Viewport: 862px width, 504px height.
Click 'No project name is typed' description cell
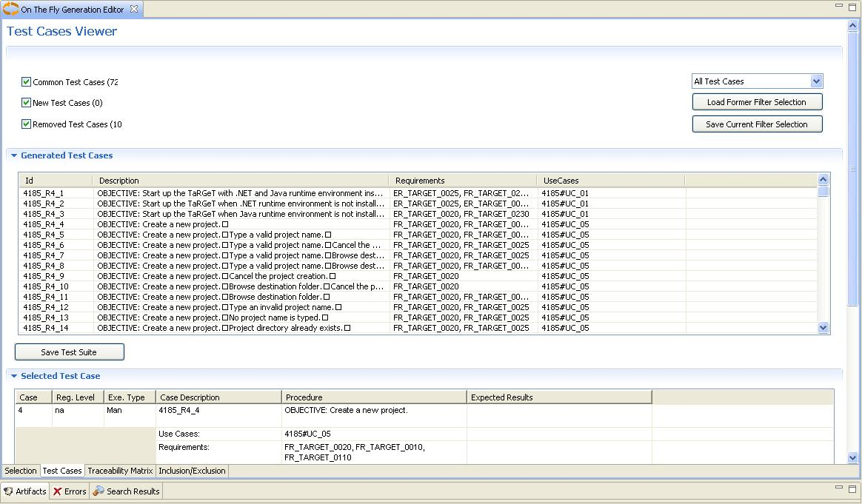pos(242,317)
